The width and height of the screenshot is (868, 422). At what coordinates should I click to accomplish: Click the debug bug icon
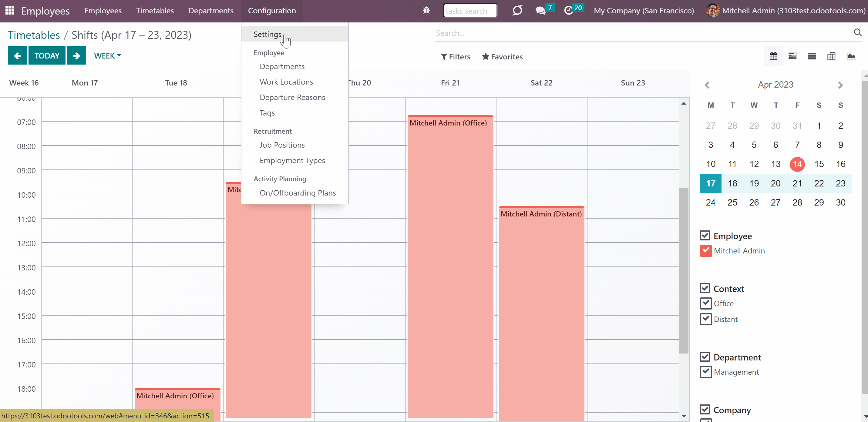point(426,10)
